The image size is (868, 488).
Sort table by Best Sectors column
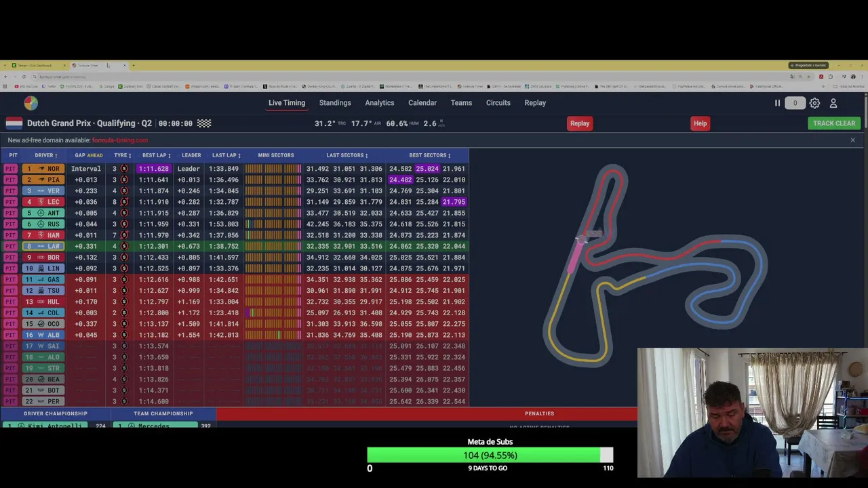(x=430, y=155)
